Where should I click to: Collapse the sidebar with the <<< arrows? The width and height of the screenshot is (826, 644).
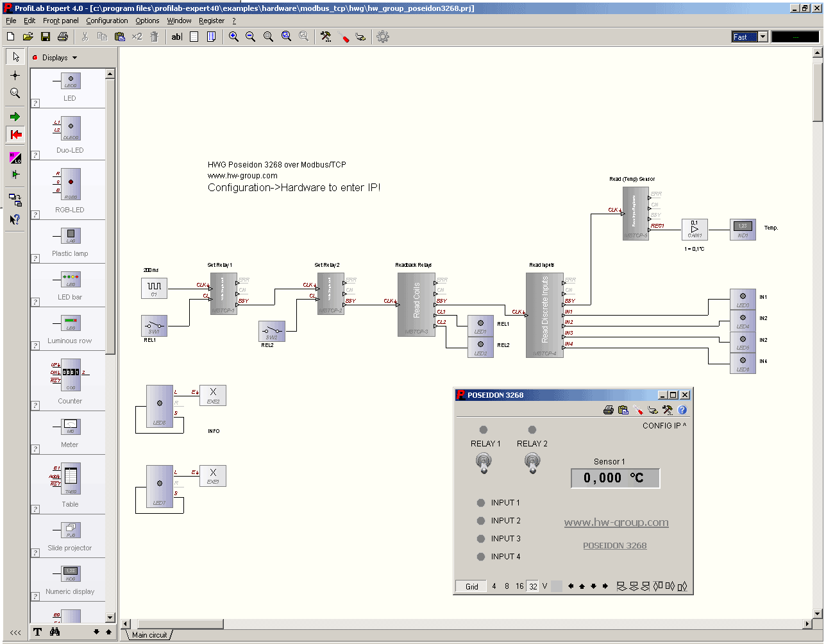coord(15,632)
